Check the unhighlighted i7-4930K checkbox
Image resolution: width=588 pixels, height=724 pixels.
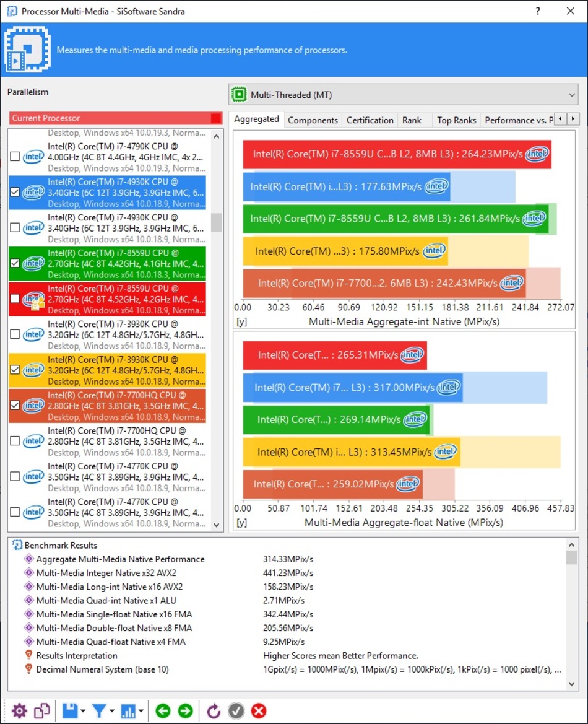pos(15,228)
